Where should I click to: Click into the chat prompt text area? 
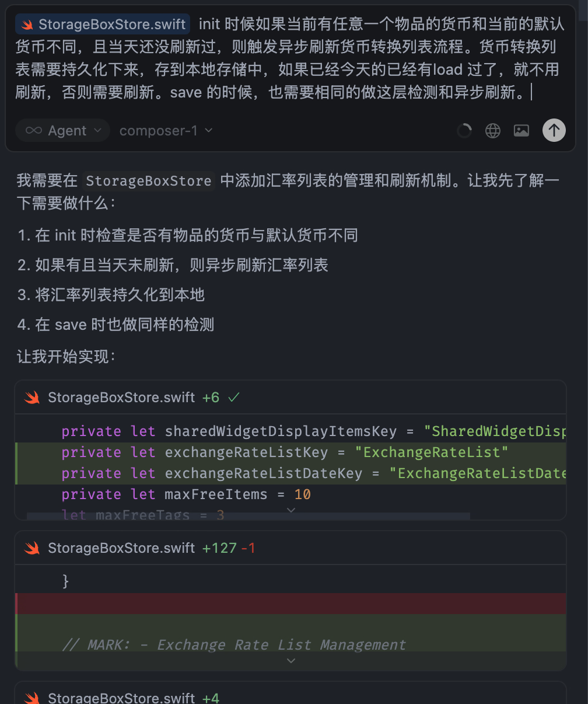[x=290, y=58]
